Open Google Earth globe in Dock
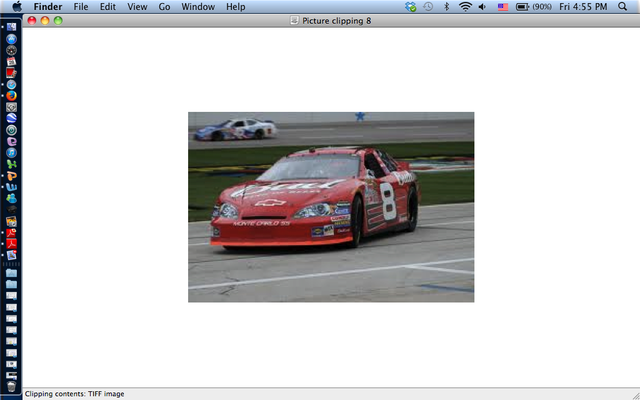The width and height of the screenshot is (640, 400). 11,119
